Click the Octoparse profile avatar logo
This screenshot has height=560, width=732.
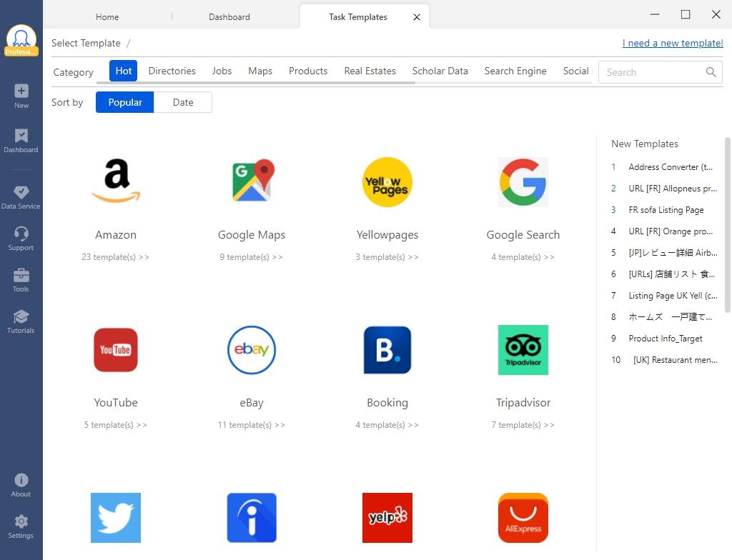21,41
